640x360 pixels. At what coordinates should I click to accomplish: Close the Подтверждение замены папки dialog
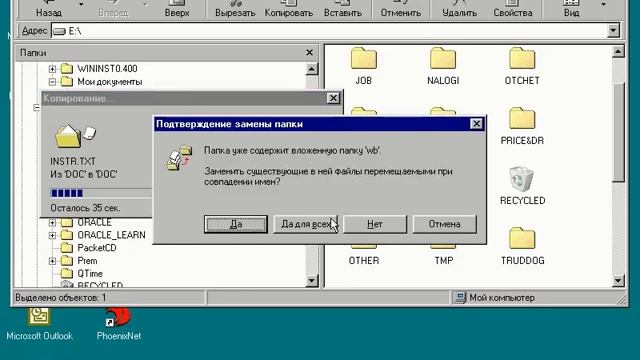pyautogui.click(x=476, y=124)
